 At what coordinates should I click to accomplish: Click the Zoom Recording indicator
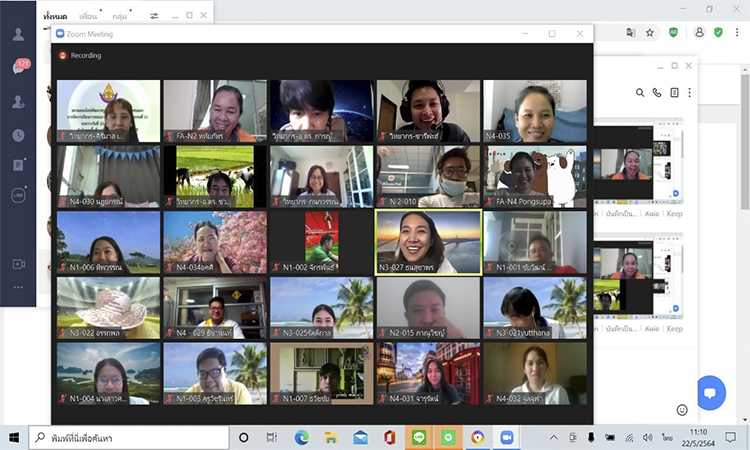coord(80,55)
